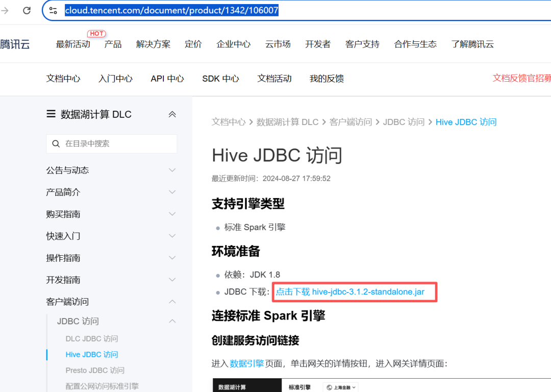
Task: Open 配置公网访问标准引擎 in sidebar
Action: point(102,386)
